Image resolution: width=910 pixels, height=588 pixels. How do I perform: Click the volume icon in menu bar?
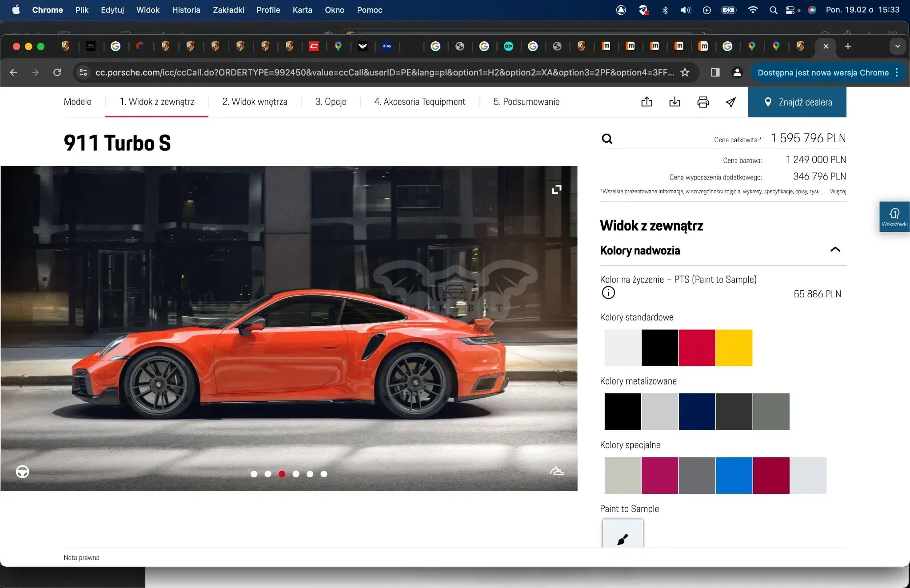[x=686, y=10]
